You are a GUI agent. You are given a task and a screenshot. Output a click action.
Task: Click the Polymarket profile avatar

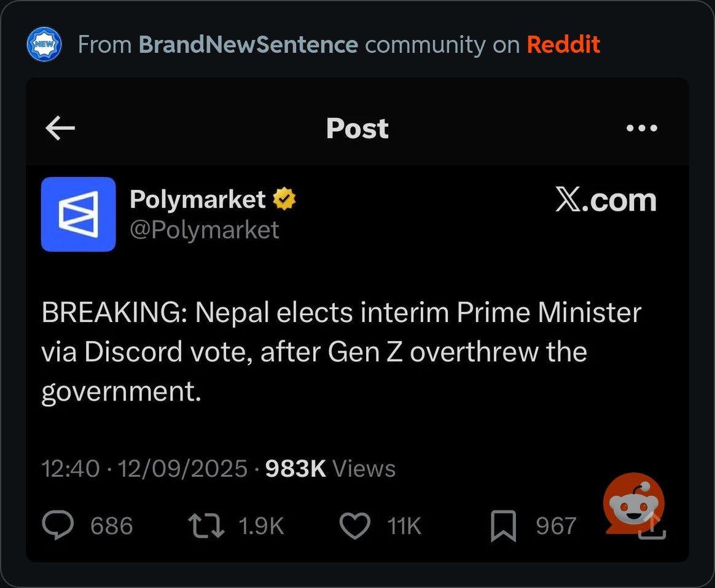coord(78,214)
